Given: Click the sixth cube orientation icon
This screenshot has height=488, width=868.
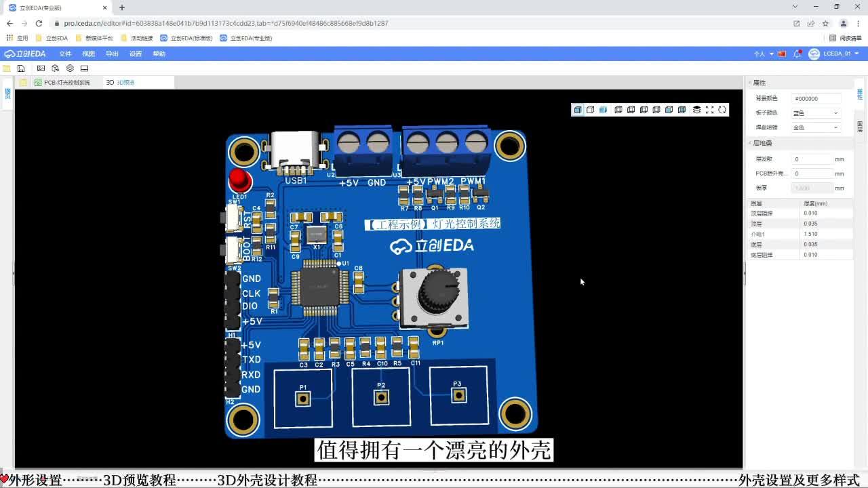Looking at the screenshot, I should [644, 110].
